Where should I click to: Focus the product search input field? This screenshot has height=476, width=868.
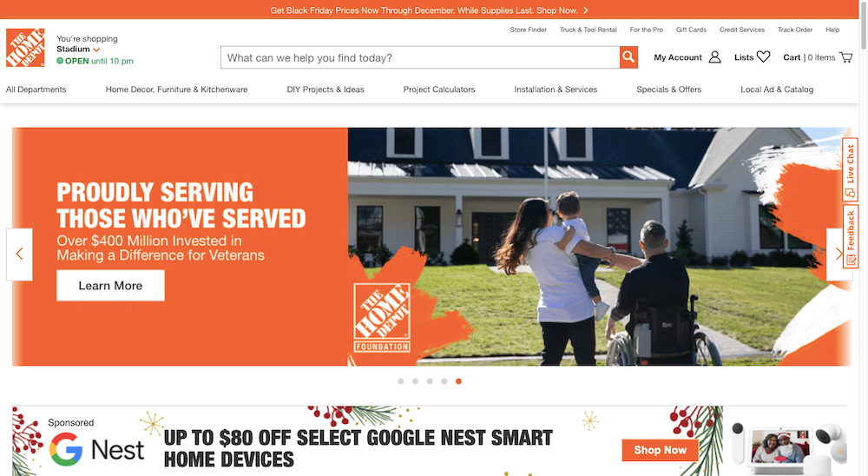coord(420,57)
